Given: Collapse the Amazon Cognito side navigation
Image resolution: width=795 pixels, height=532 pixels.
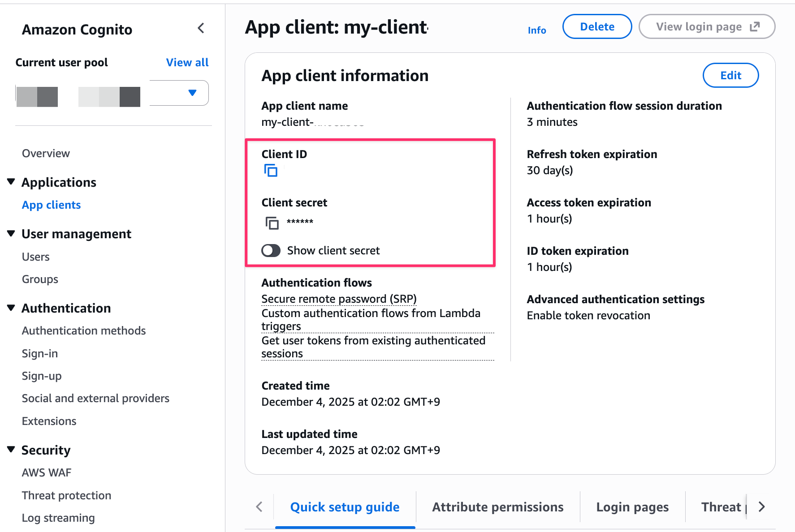Looking at the screenshot, I should pos(201,29).
